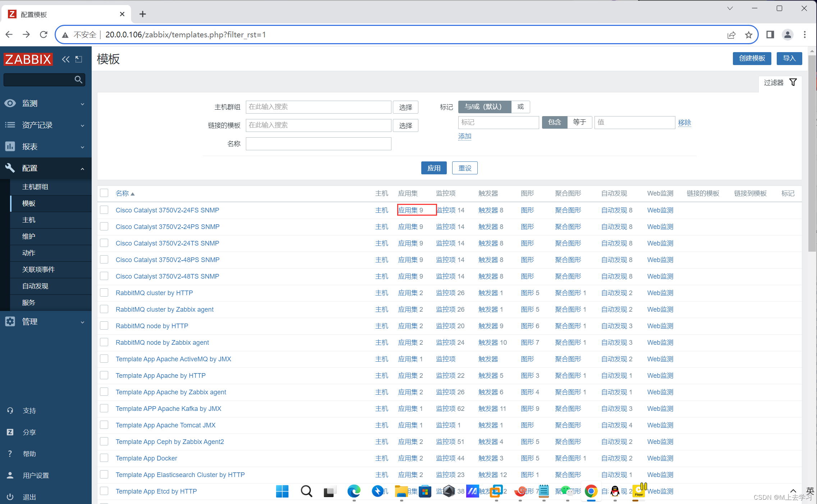The image size is (817, 504).
Task: Click the 退出 power icon
Action: pos(10,497)
